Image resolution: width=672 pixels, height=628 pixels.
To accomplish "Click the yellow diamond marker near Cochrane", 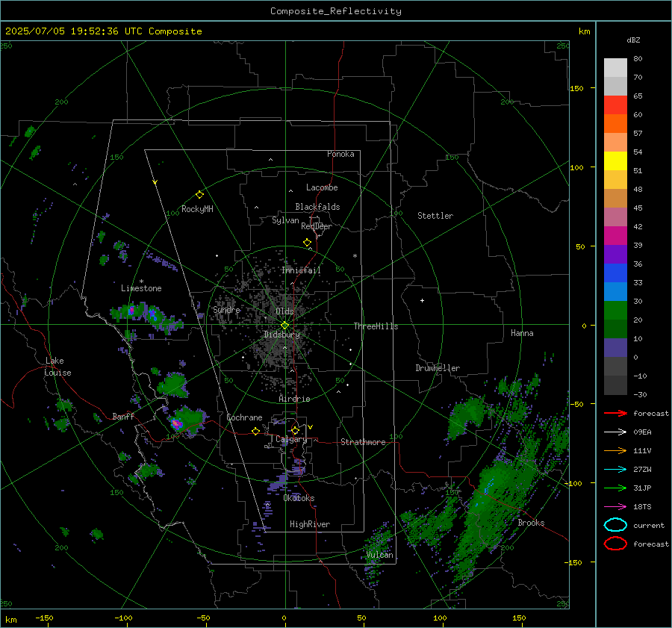I will pyautogui.click(x=256, y=432).
